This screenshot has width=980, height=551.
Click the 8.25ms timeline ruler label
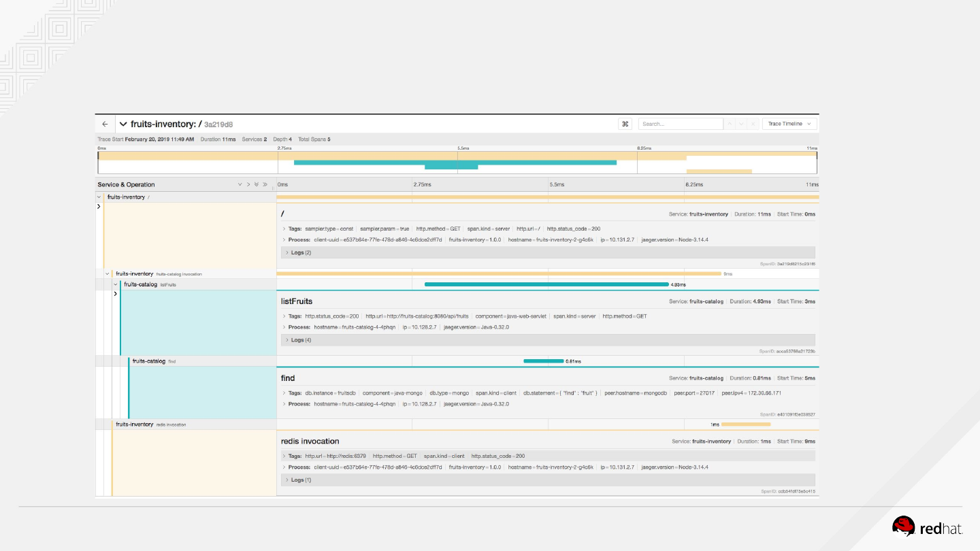point(693,184)
